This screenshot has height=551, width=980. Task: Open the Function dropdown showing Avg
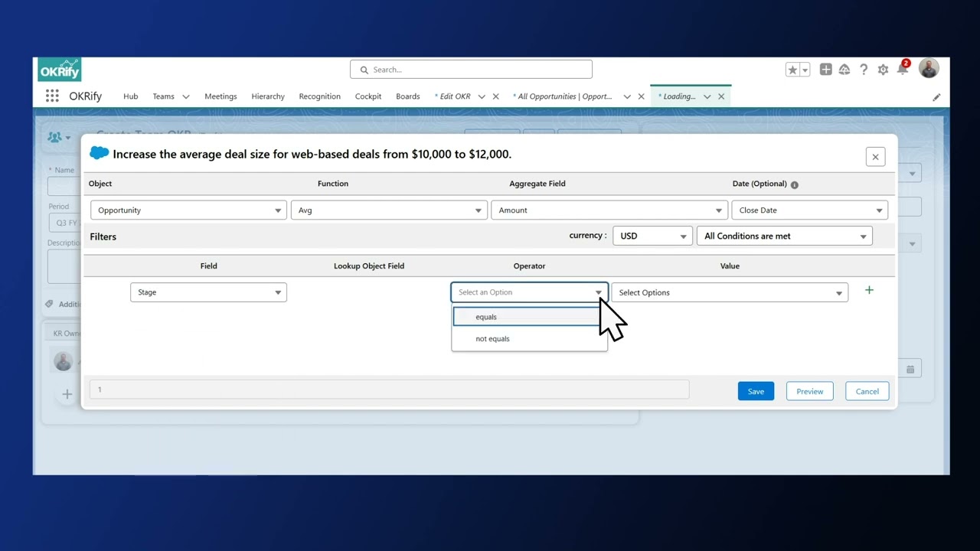coord(389,210)
